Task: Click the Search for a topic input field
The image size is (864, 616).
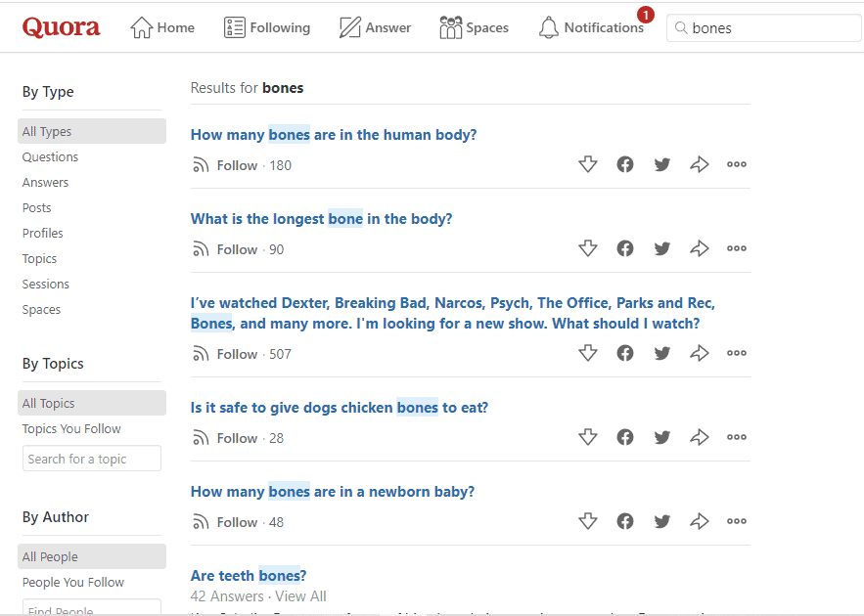Action: pyautogui.click(x=91, y=458)
